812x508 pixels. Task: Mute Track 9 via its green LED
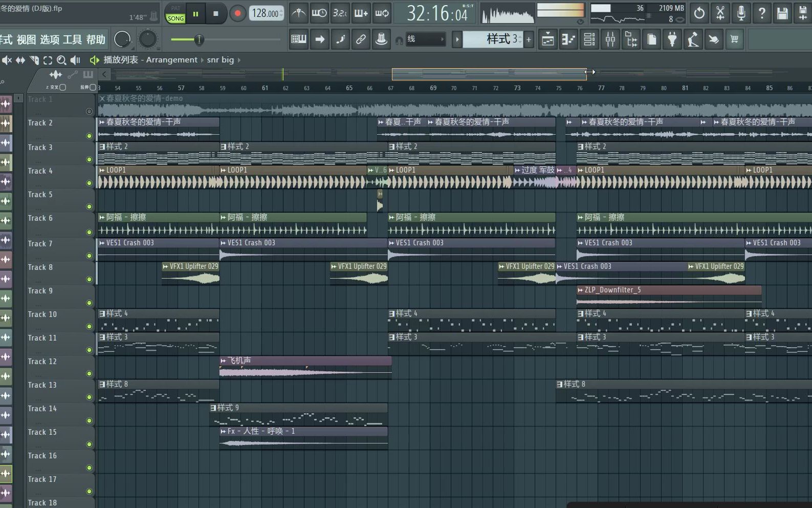(x=90, y=303)
